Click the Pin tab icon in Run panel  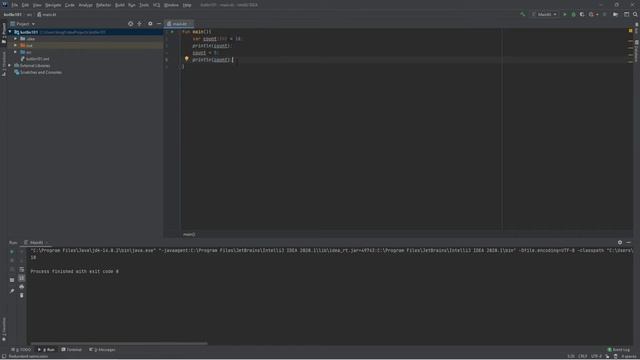point(12,291)
